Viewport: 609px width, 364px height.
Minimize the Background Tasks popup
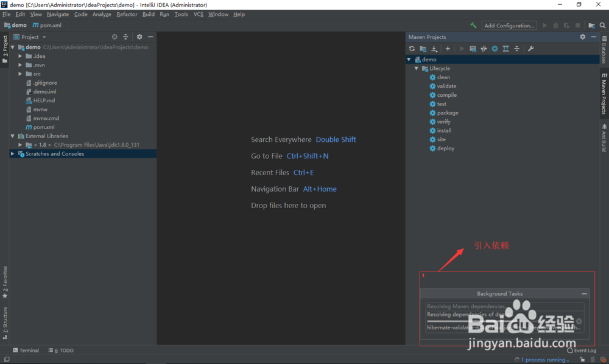point(584,294)
